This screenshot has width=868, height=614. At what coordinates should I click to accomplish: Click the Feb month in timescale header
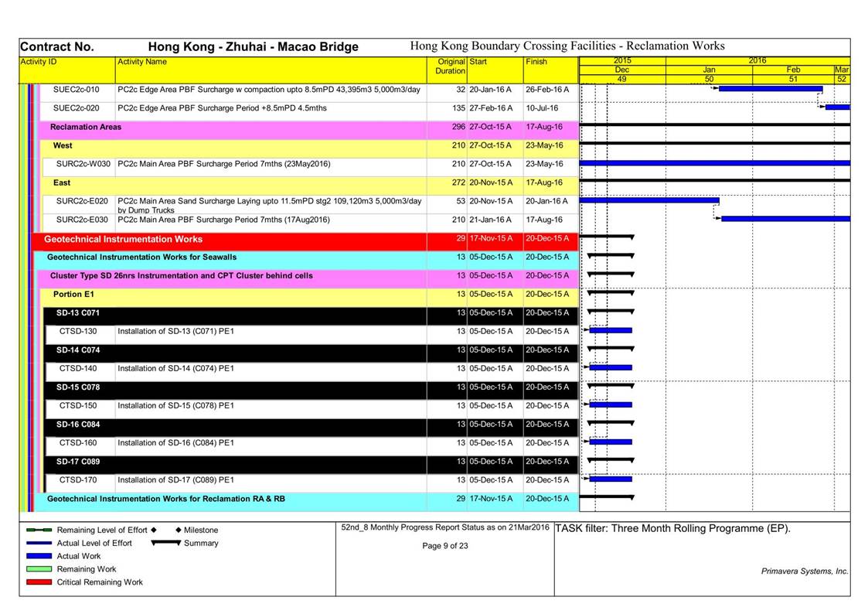click(x=793, y=70)
